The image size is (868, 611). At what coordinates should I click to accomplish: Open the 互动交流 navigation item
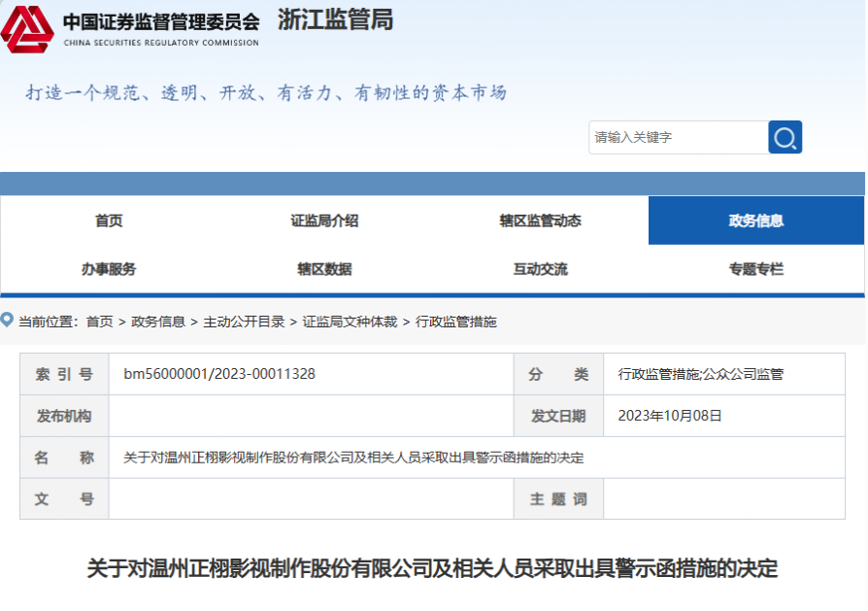[540, 269]
